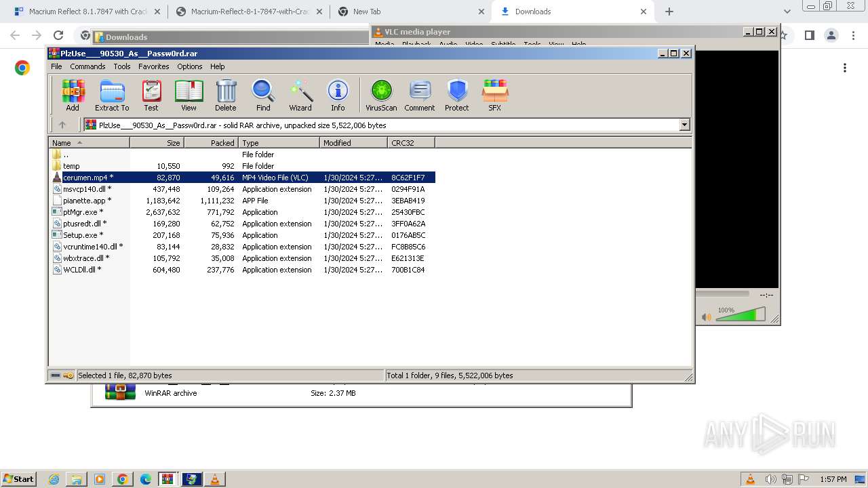Image resolution: width=868 pixels, height=488 pixels.
Task: Click the status bar key/drive icon
Action: 62,375
